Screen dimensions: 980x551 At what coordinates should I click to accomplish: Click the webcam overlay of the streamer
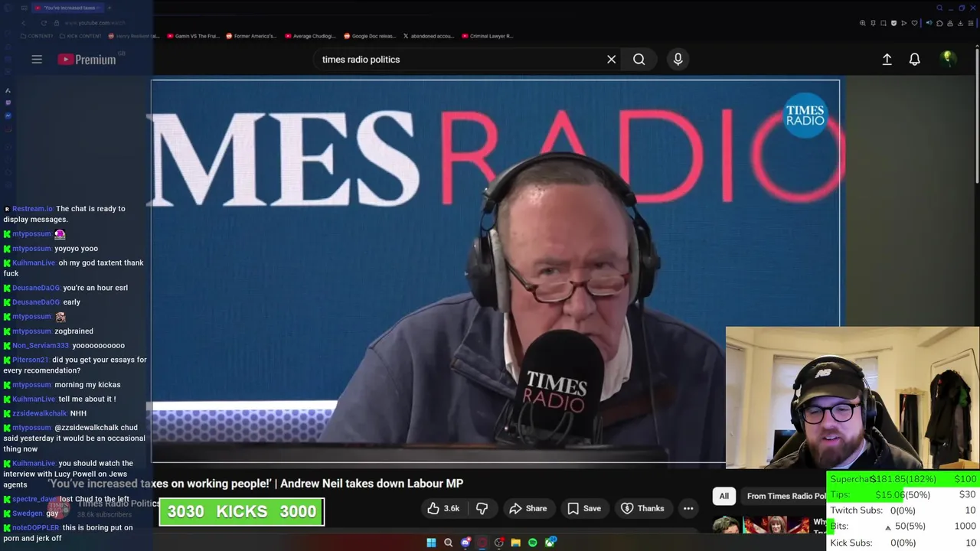(x=852, y=398)
